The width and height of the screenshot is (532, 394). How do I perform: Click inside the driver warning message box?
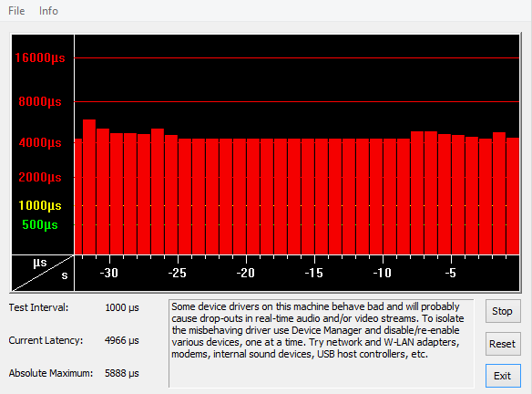pyautogui.click(x=321, y=344)
